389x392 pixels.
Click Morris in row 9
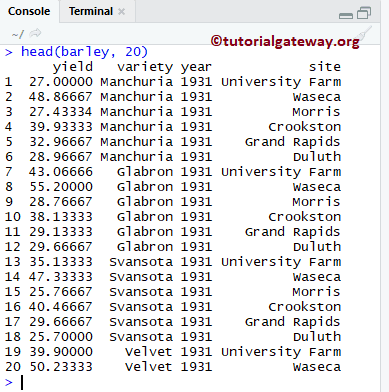pyautogui.click(x=317, y=202)
